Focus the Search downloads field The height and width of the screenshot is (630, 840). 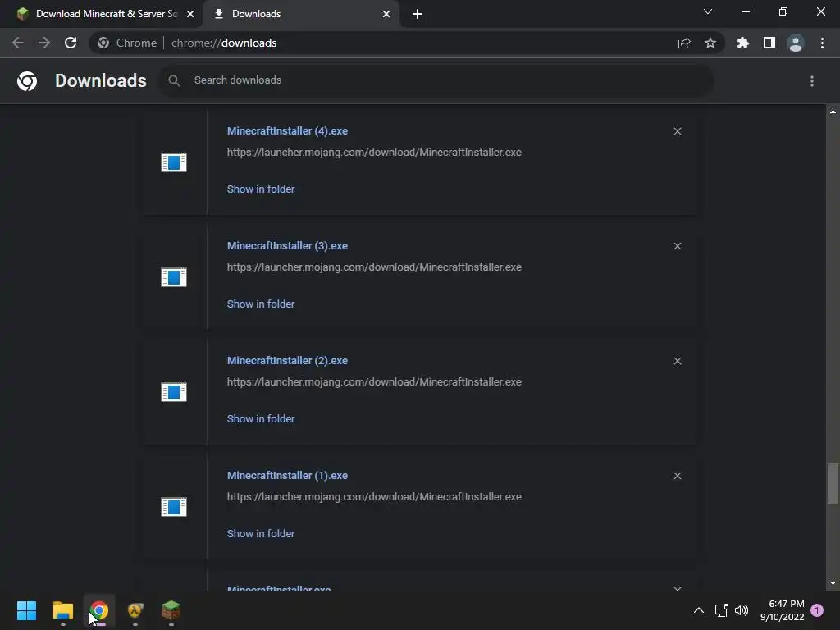(x=436, y=80)
